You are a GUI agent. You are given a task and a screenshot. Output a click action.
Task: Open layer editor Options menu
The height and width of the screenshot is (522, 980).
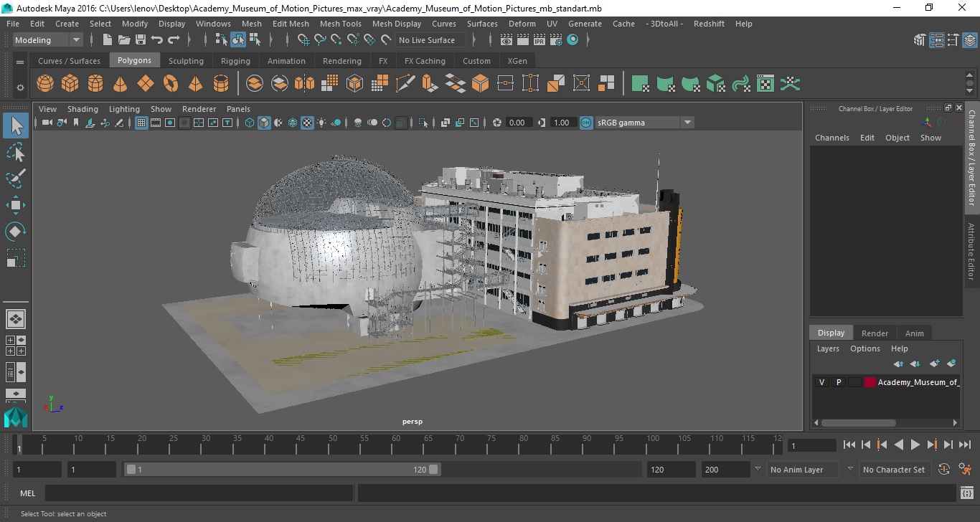[x=864, y=348]
